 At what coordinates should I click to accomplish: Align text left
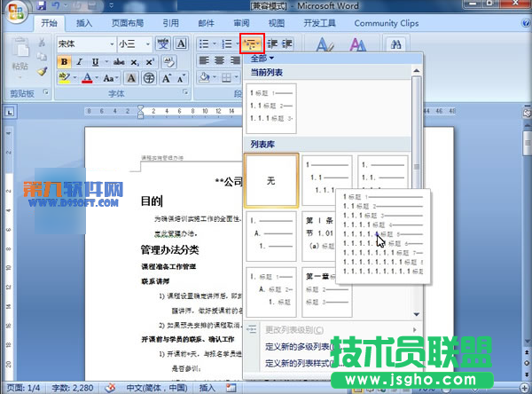click(x=204, y=60)
